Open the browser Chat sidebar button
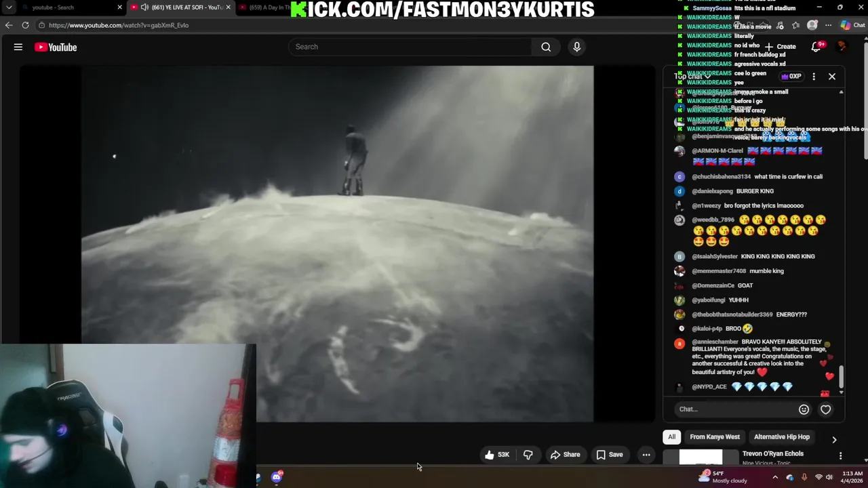868x488 pixels. click(852, 25)
